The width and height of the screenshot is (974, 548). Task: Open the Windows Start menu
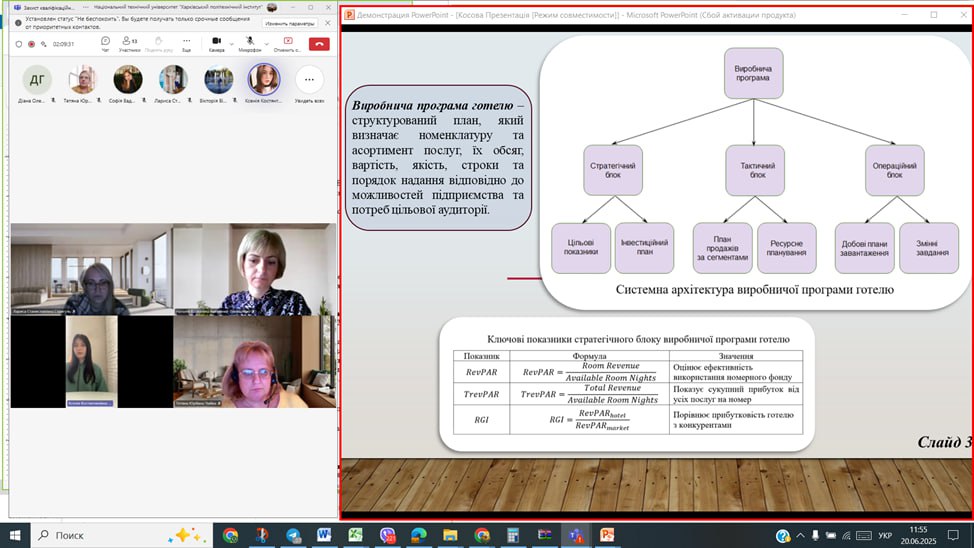15,535
